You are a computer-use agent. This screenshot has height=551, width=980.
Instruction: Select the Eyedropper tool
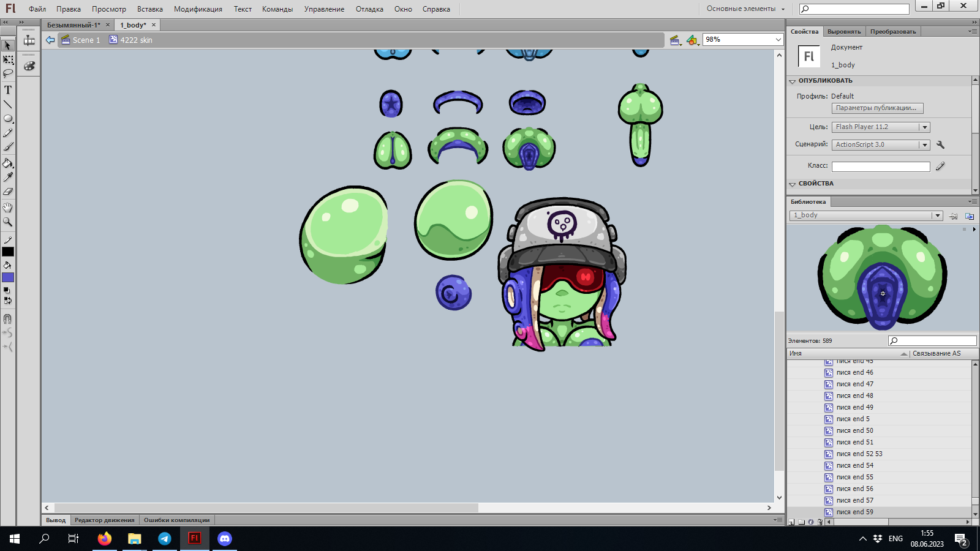[8, 178]
